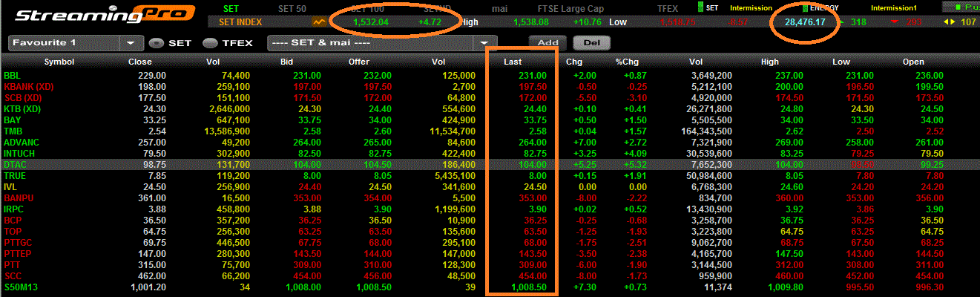This screenshot has width=980, height=297.
Task: Select the PTT symbol
Action: (x=13, y=265)
